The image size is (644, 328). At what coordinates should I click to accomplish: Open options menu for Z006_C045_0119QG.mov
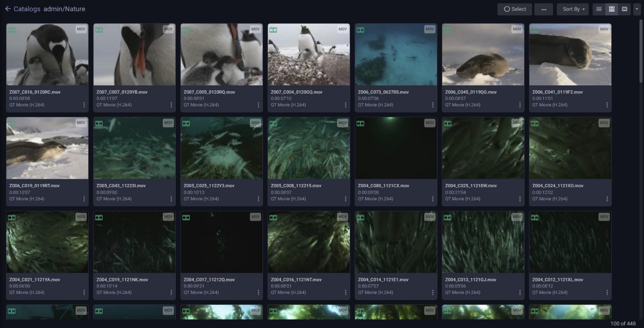tap(520, 105)
